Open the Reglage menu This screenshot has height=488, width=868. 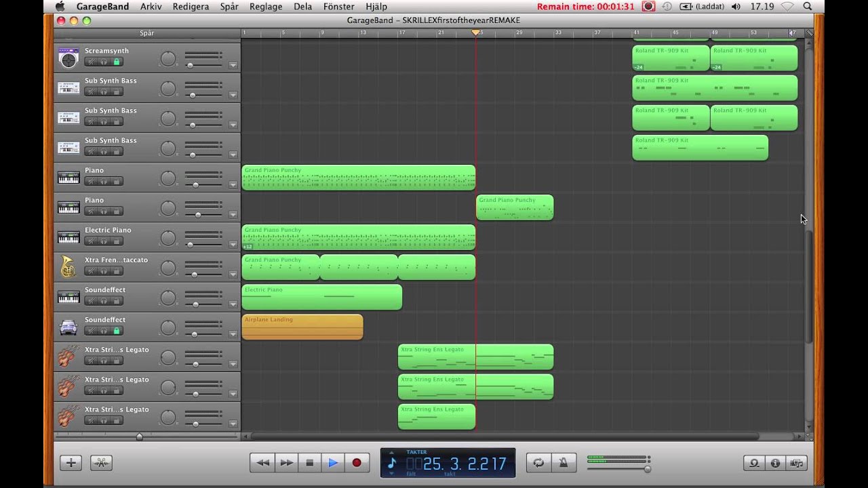pyautogui.click(x=266, y=6)
